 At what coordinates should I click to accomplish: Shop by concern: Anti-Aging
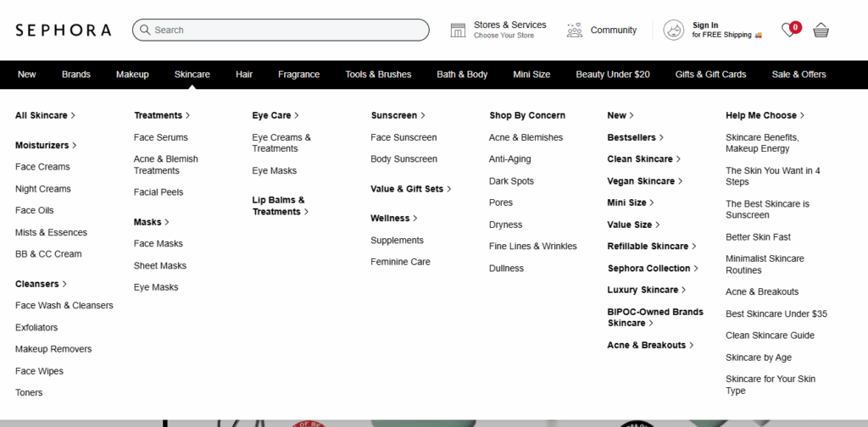[509, 158]
